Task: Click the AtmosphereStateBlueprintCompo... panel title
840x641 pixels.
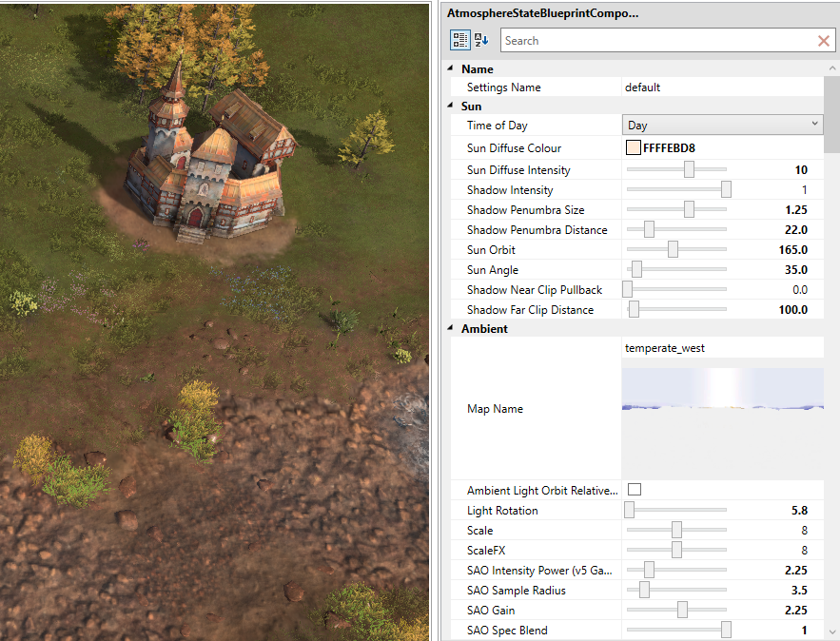Action: pos(542,13)
